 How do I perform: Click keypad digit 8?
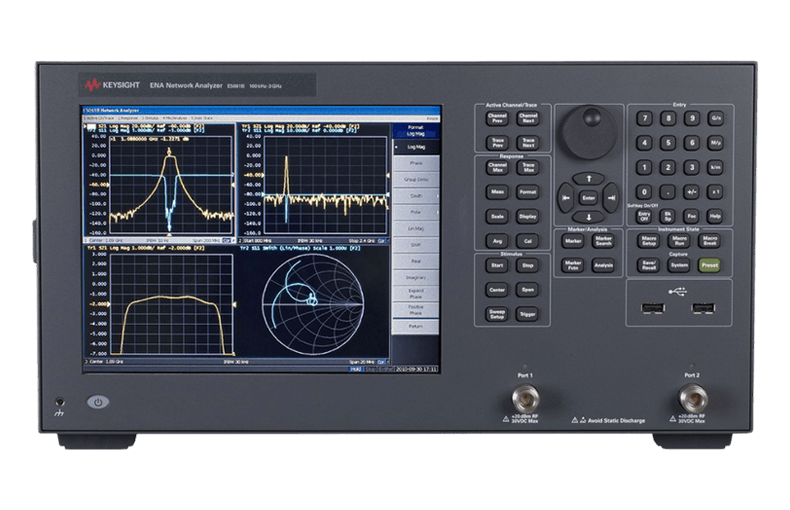pyautogui.click(x=668, y=118)
